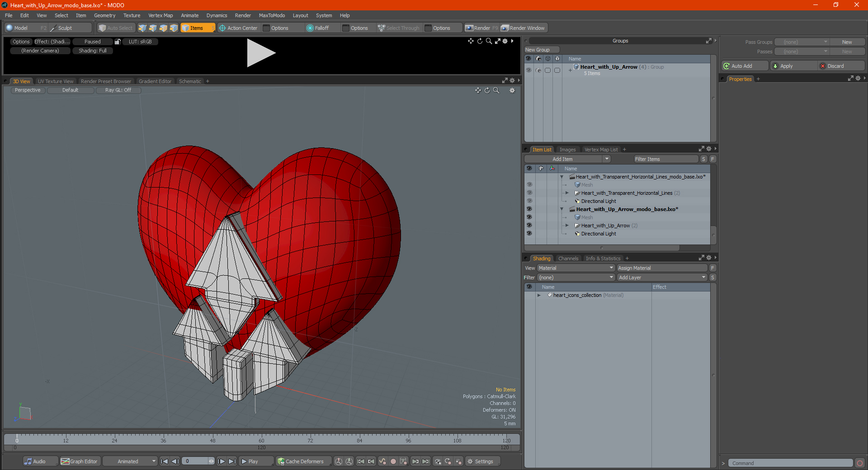Hide Heart_with_Up_Arrow_modo_base.lxo scene
The height and width of the screenshot is (470, 868).
tap(529, 209)
